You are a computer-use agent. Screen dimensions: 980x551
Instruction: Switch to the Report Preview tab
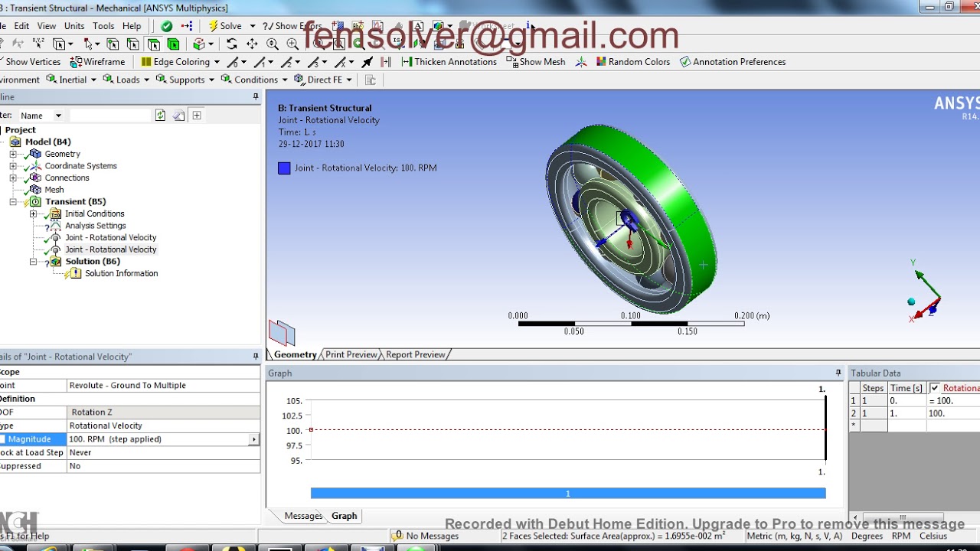pos(416,355)
